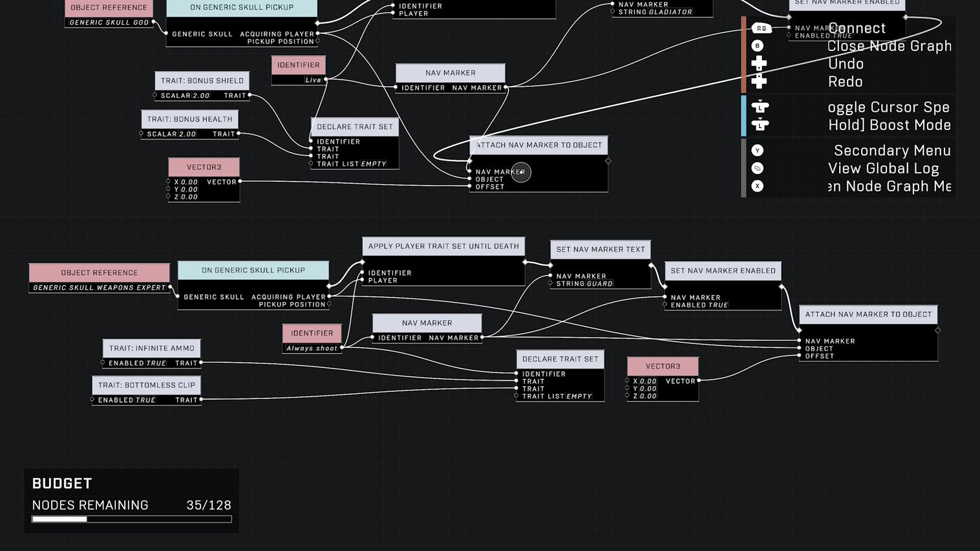
Task: Click the VECTOR output pin of Vector3 below Bonus Health
Action: pyautogui.click(x=240, y=182)
